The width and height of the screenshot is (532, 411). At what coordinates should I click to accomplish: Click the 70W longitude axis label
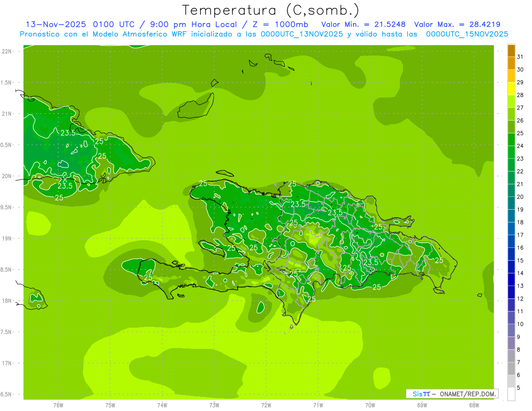coord(370,405)
